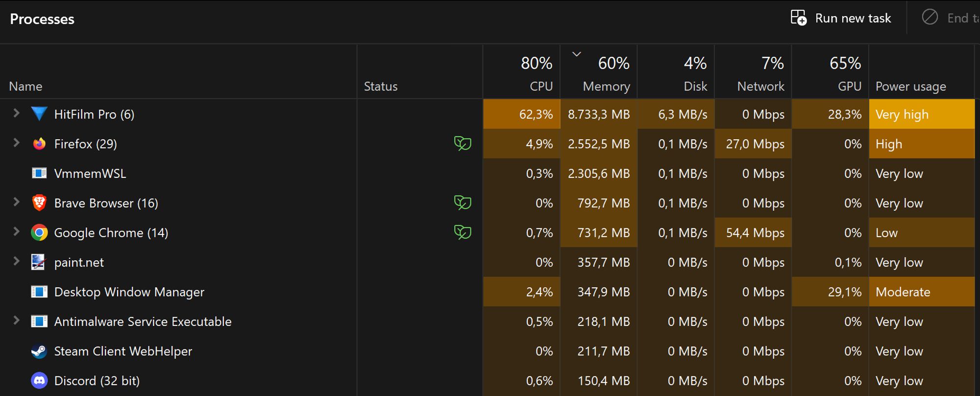This screenshot has width=980, height=396.
Task: Sort processes by Disk column
Action: pyautogui.click(x=676, y=72)
